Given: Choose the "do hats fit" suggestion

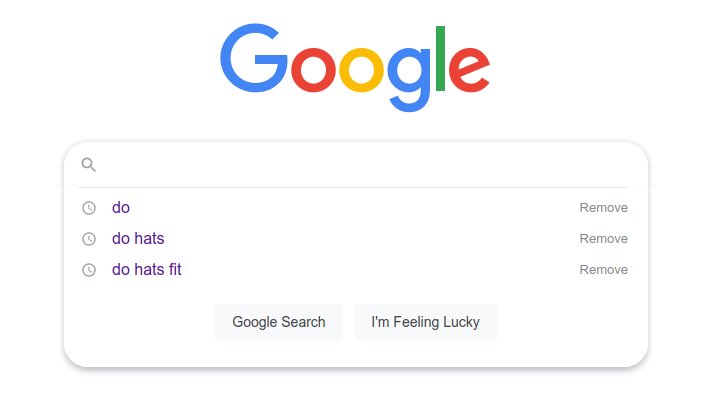Looking at the screenshot, I should tap(147, 269).
